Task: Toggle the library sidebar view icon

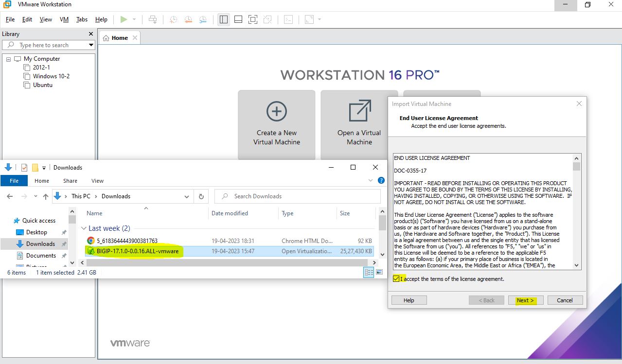Action: pyautogui.click(x=223, y=19)
